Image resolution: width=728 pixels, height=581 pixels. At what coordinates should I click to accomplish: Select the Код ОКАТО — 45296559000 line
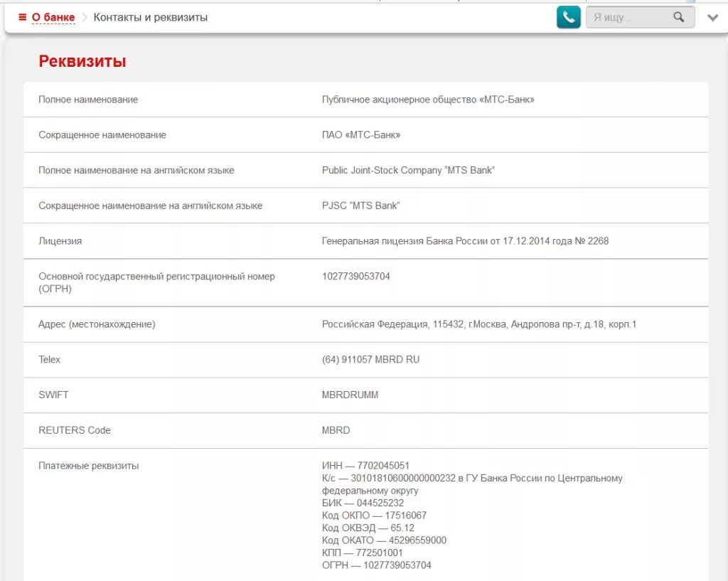(x=384, y=540)
